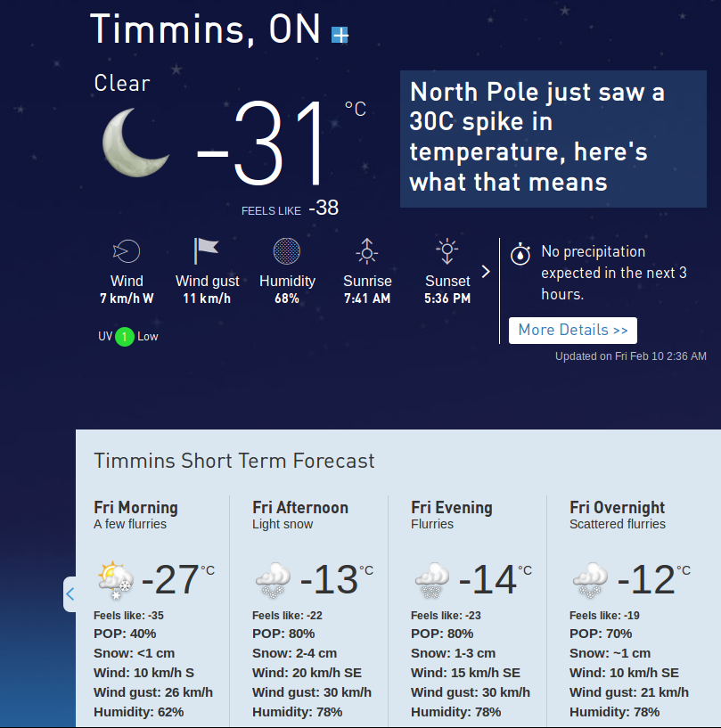Click the Wind gust flag icon
721x728 pixels.
207,251
